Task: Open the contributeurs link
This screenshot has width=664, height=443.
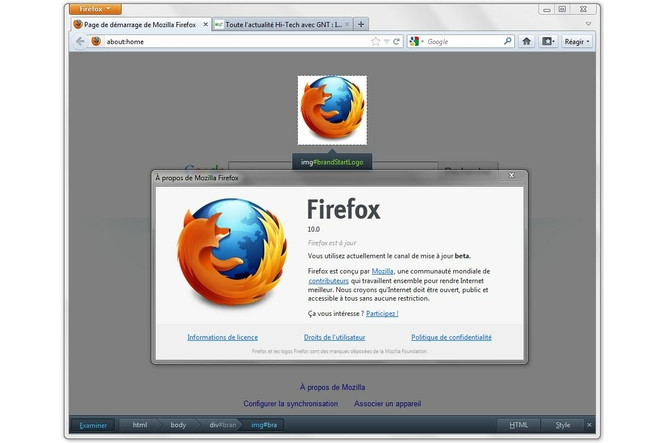Action: (x=329, y=281)
